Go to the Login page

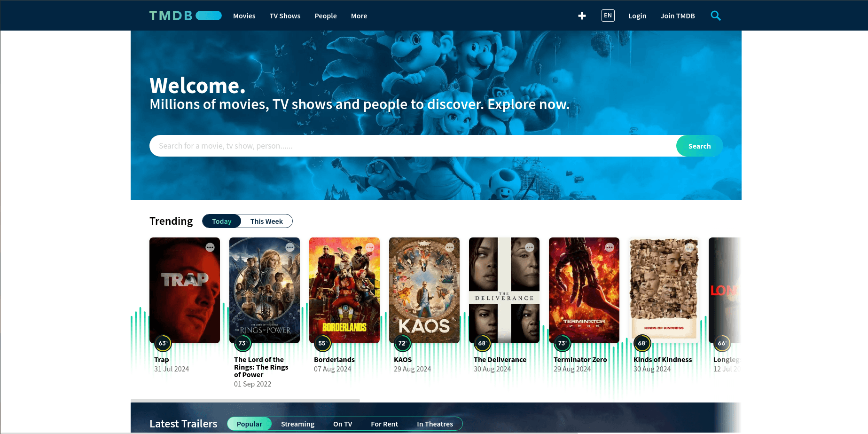[x=637, y=16]
